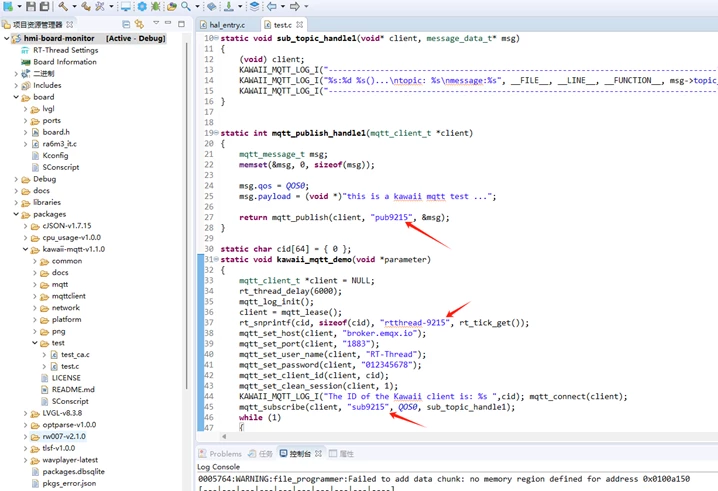Fold mqtt_publish_handle1 function at line 19

[216, 133]
